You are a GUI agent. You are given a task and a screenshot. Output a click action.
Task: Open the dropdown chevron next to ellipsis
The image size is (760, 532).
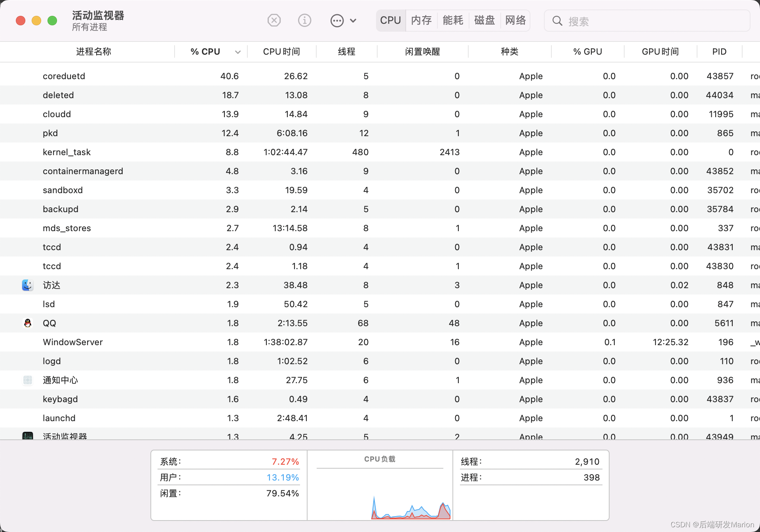[x=353, y=21]
